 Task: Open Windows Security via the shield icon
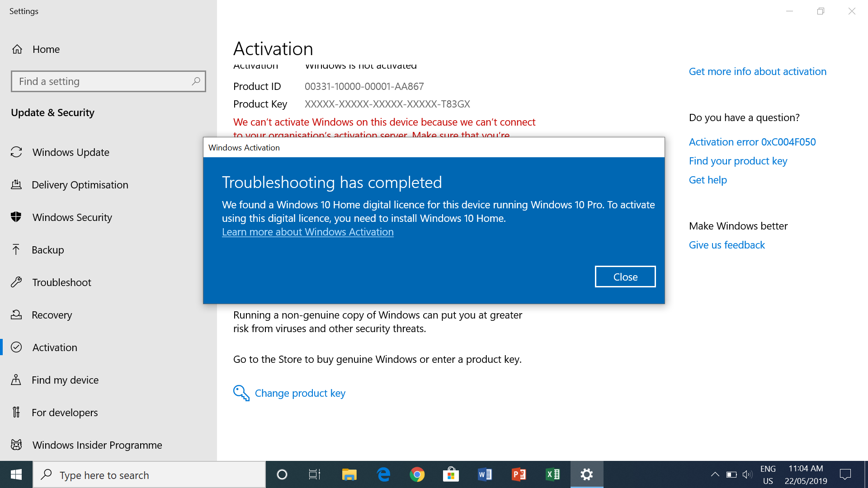coord(16,217)
